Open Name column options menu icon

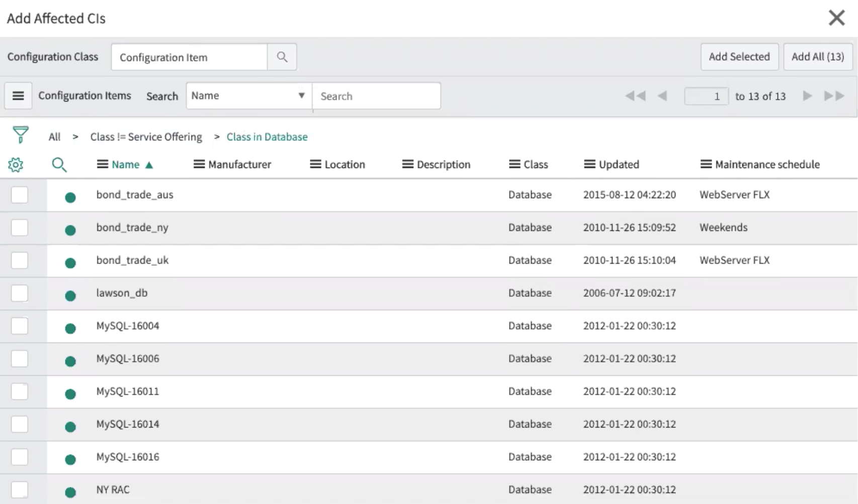[103, 164]
